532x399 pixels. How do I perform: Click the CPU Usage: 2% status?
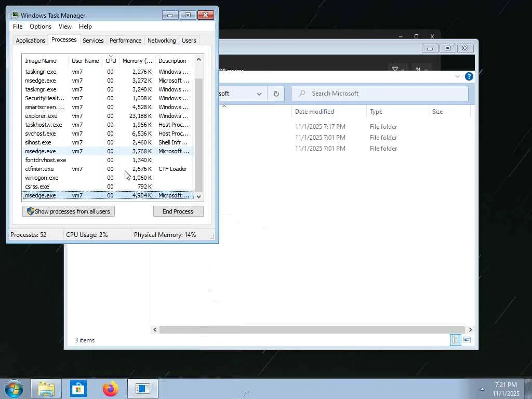87,235
